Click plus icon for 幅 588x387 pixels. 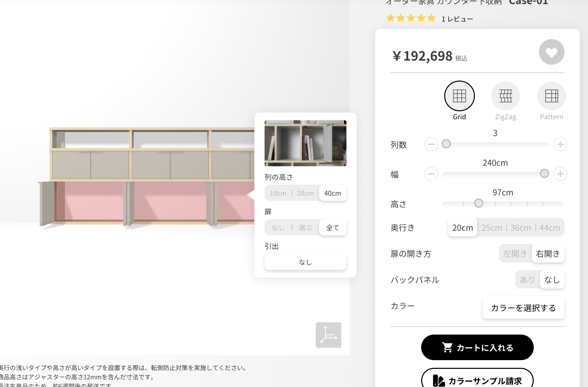560,174
